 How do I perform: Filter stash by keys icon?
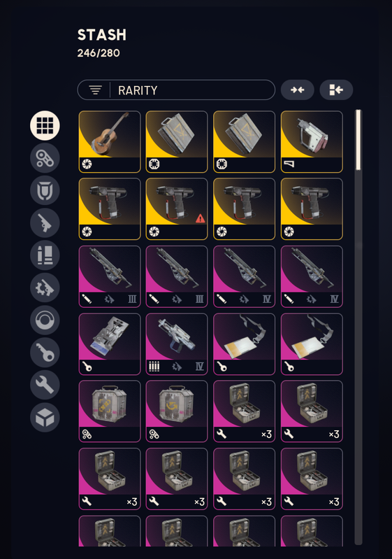(x=45, y=353)
